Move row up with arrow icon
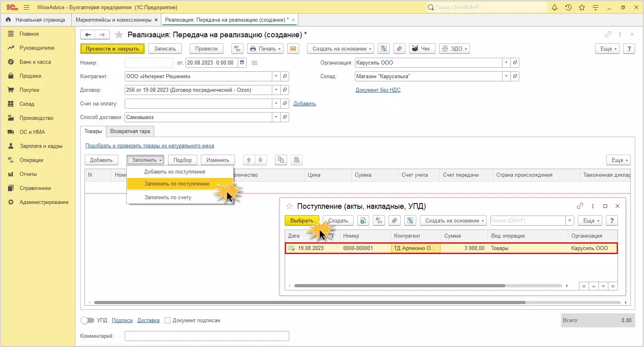Image resolution: width=644 pixels, height=347 pixels. click(x=249, y=160)
